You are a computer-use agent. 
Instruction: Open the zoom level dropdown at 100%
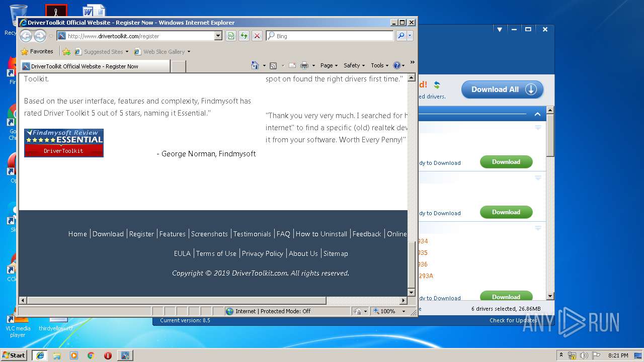click(x=404, y=311)
